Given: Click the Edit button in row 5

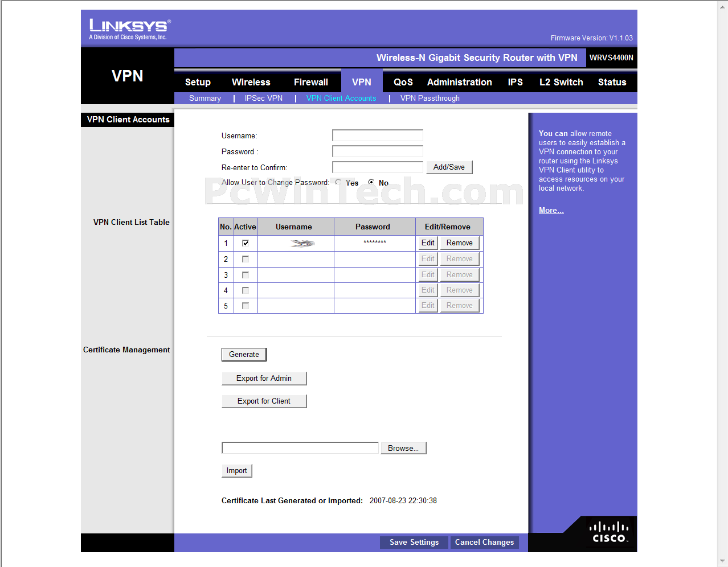Looking at the screenshot, I should click(x=428, y=306).
